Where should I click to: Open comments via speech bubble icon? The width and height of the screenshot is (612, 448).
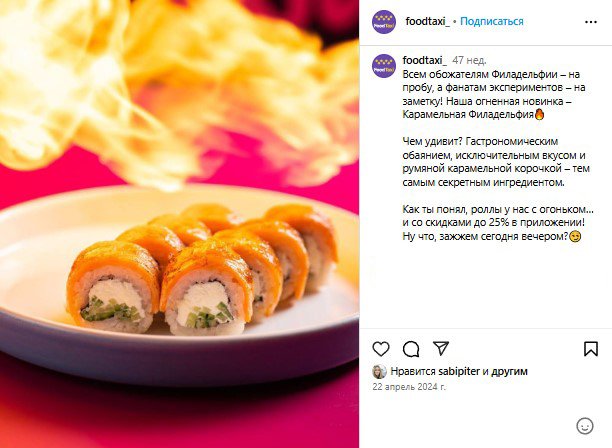(411, 349)
